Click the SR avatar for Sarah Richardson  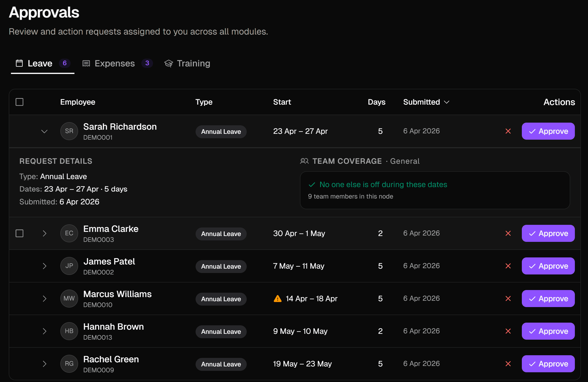click(69, 131)
